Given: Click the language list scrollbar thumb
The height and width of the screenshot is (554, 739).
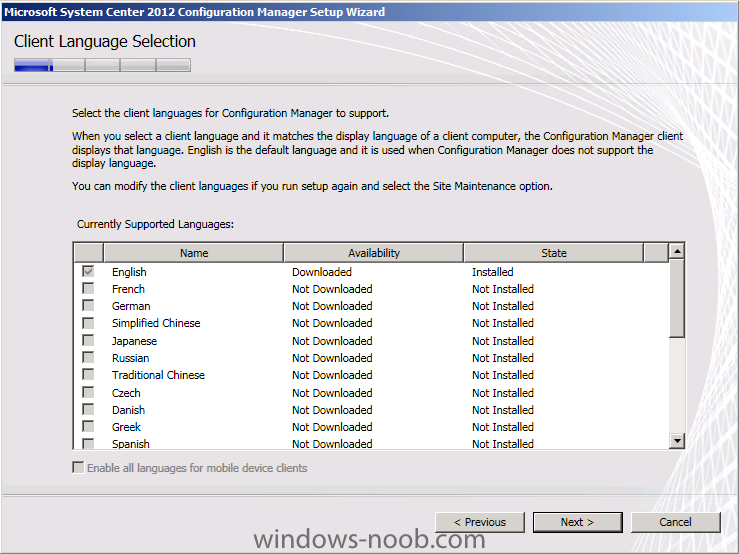Looking at the screenshot, I should (x=677, y=298).
